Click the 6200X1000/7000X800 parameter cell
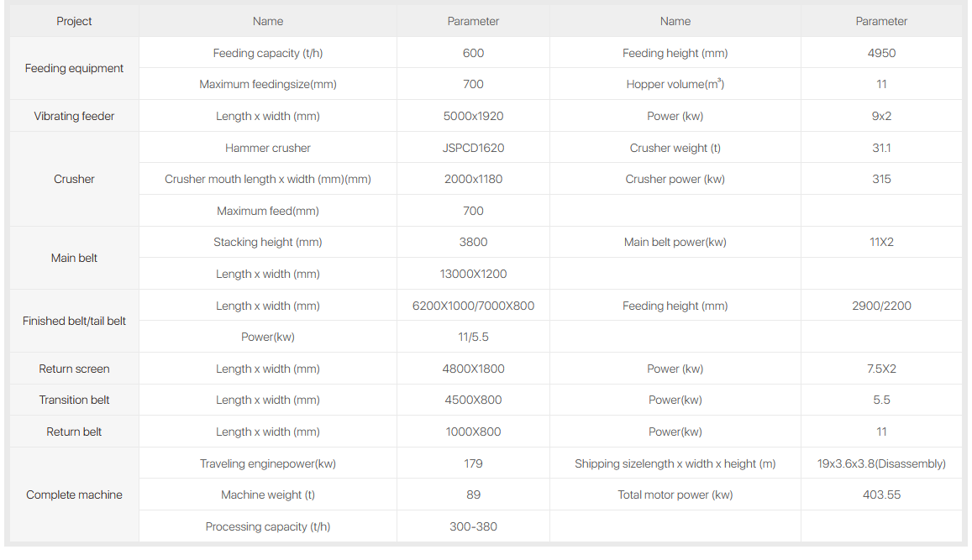This screenshot has height=560, width=972. [473, 306]
